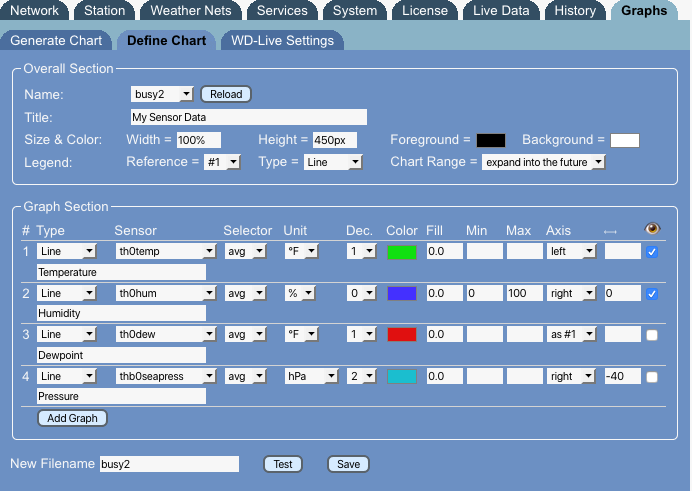Click the Height input field

335,140
